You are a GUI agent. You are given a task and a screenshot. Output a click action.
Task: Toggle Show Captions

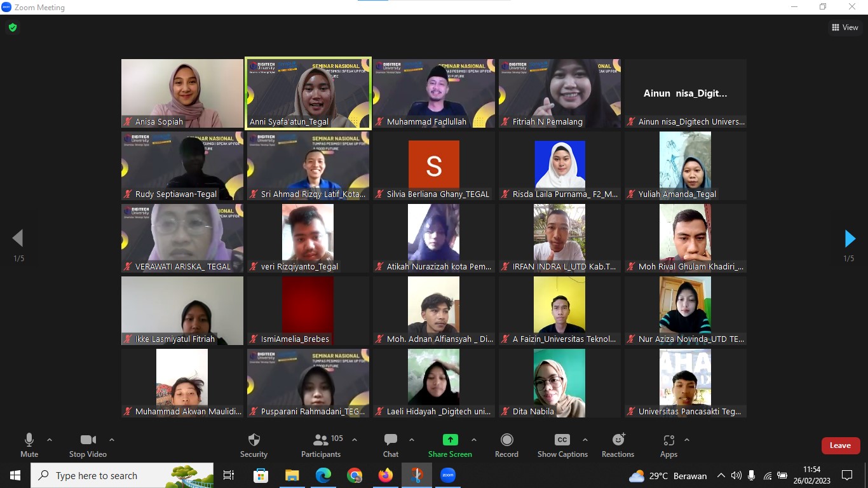[x=562, y=445]
